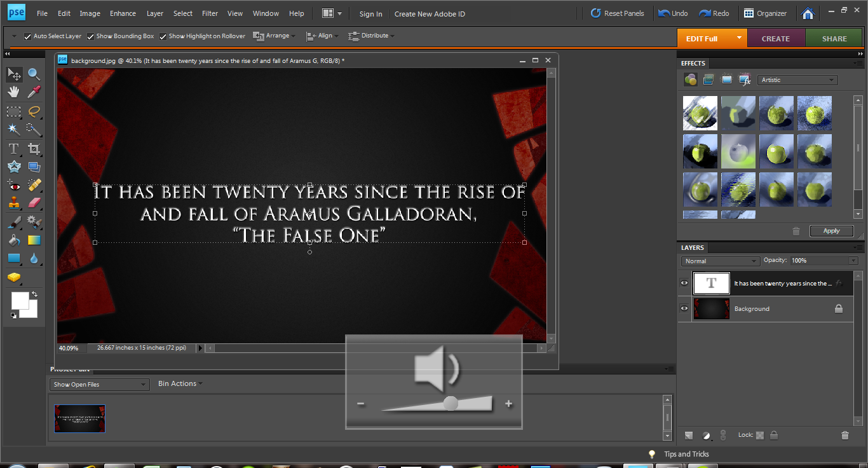Select the Crop tool
The image size is (868, 468).
pyautogui.click(x=34, y=149)
